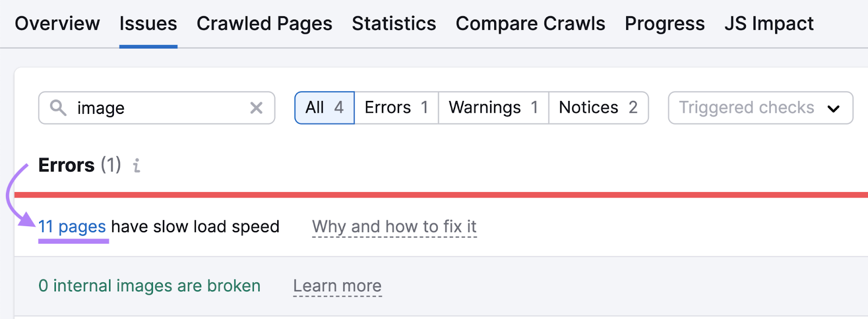Clear the search field with the X icon

257,107
